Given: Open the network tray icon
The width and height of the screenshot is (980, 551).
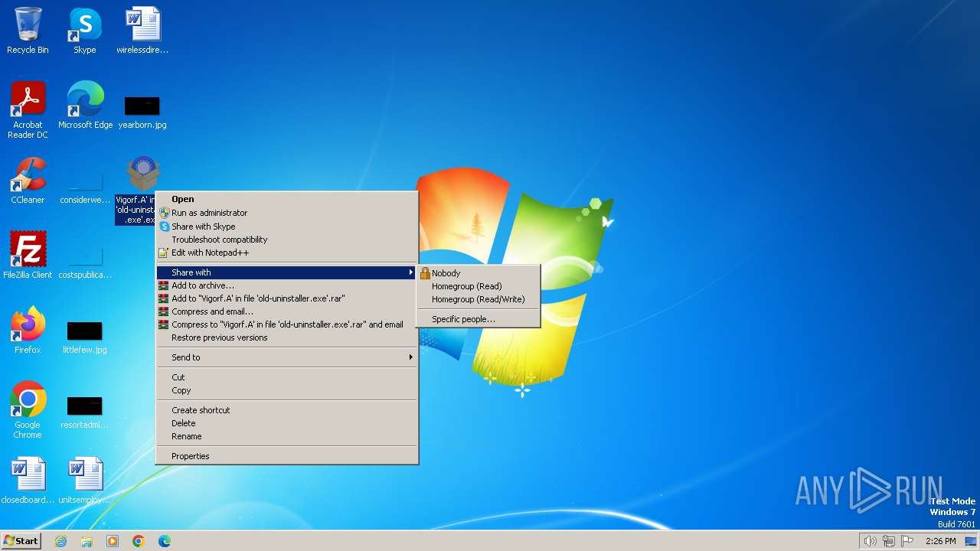Looking at the screenshot, I should pos(889,541).
